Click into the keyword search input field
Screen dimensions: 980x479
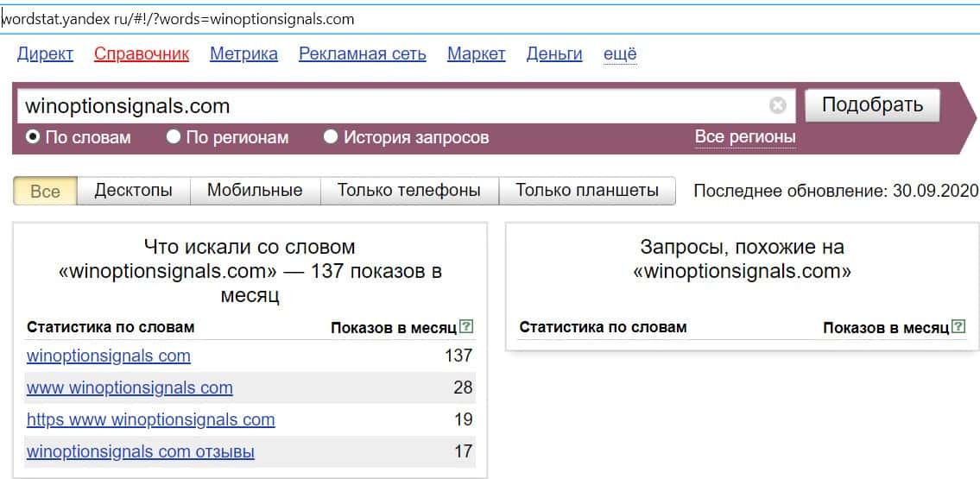pos(389,106)
